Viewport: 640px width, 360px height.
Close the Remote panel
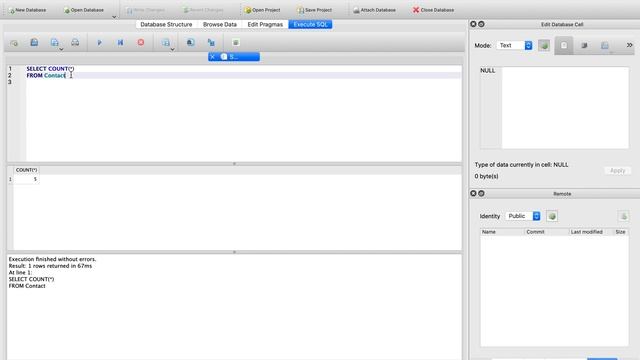coord(473,193)
